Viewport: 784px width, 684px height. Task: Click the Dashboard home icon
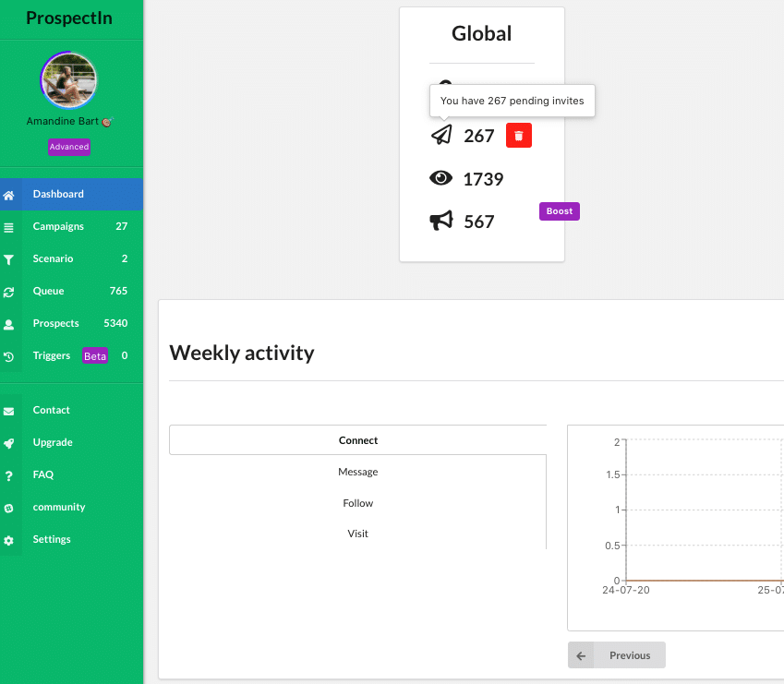(x=8, y=195)
